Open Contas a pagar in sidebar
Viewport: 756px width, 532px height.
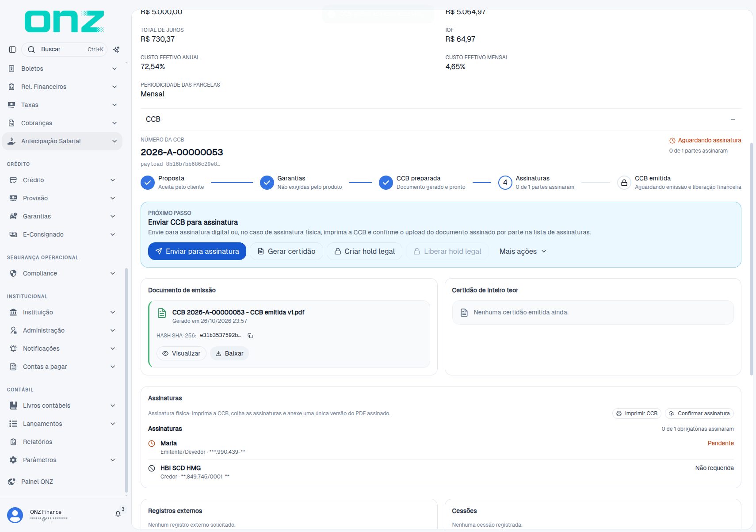coord(62,367)
